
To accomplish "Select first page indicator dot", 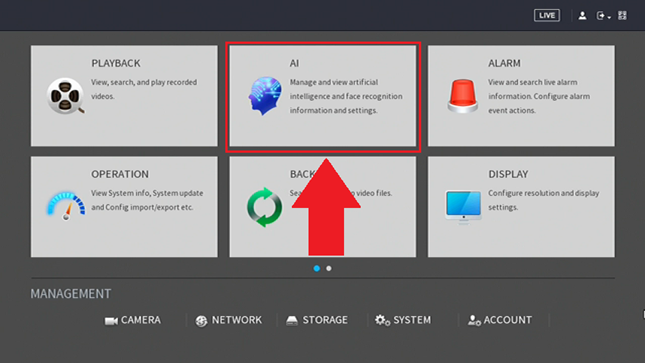I will click(317, 268).
